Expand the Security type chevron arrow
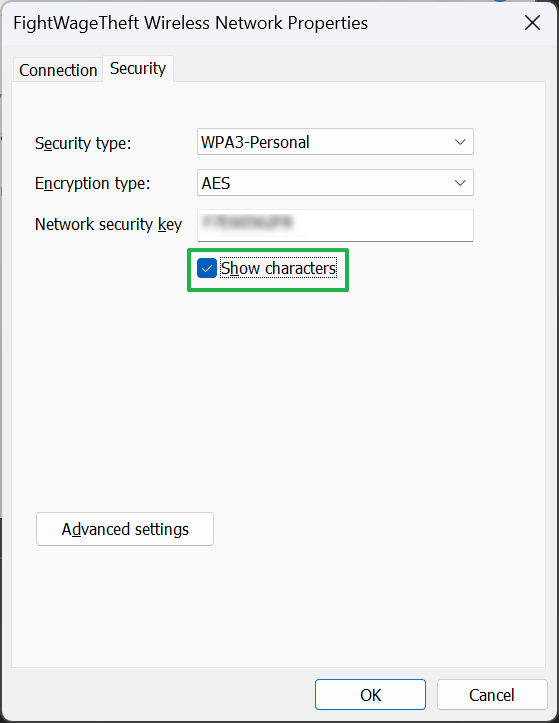 [x=460, y=142]
